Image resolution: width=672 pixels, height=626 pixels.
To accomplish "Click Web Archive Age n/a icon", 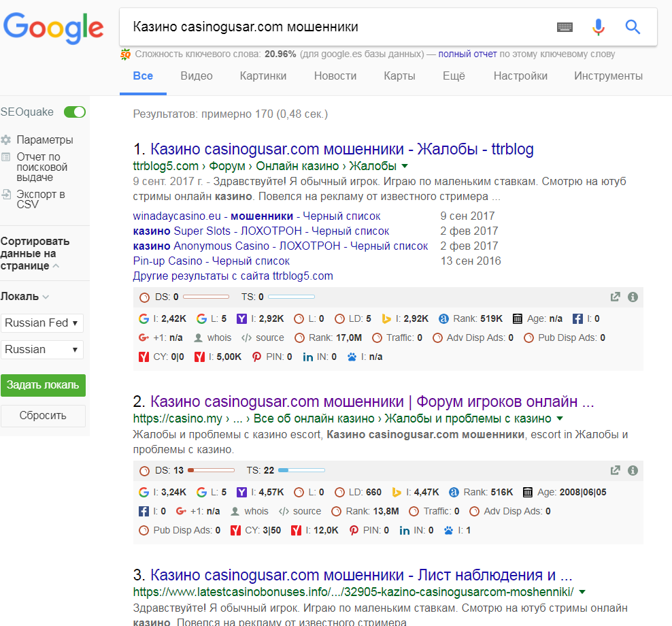I will pos(518,318).
